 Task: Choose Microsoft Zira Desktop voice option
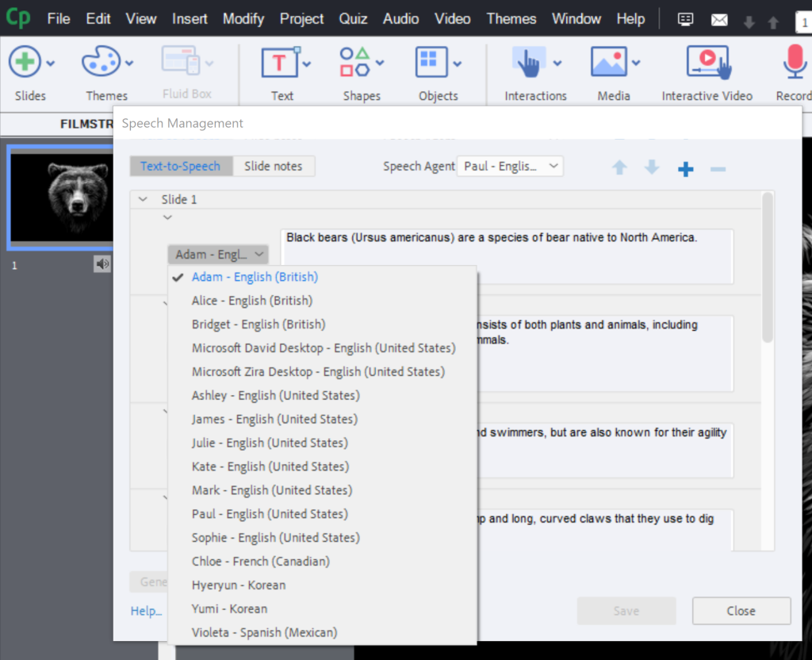[x=317, y=372]
